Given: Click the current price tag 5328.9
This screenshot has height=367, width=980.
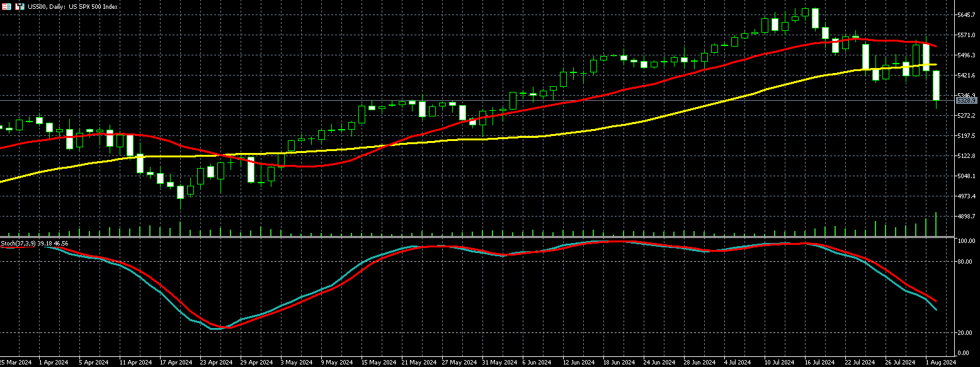Looking at the screenshot, I should (x=966, y=101).
